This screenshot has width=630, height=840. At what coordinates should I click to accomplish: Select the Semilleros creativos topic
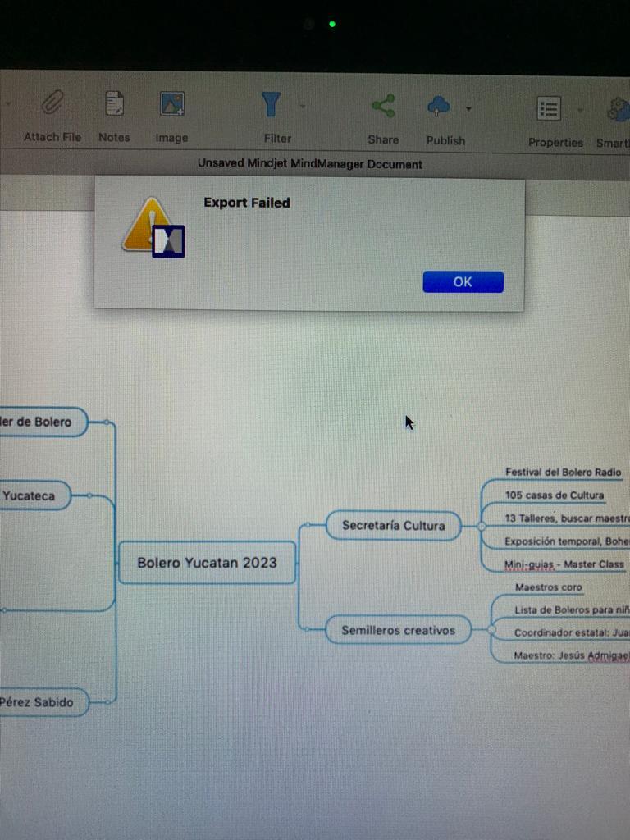click(398, 630)
